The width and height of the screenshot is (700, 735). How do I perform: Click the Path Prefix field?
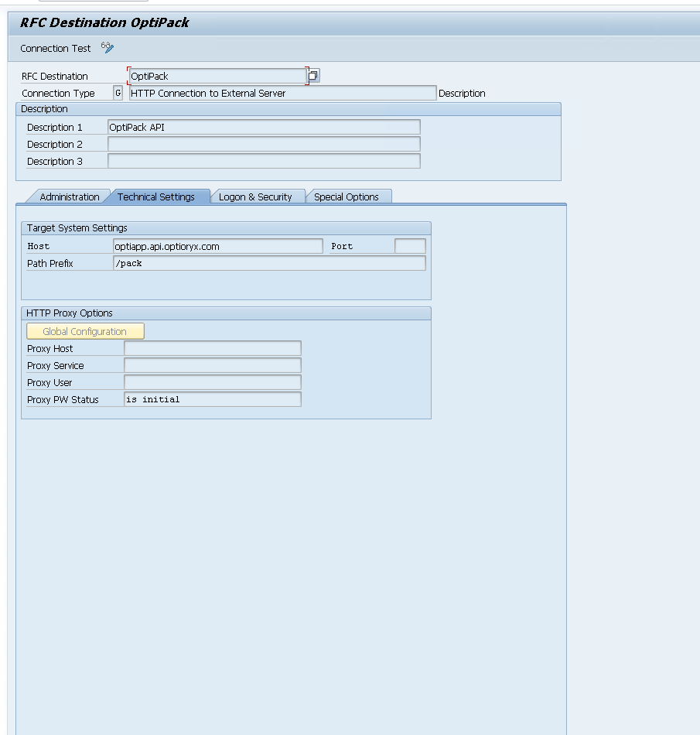click(x=268, y=263)
